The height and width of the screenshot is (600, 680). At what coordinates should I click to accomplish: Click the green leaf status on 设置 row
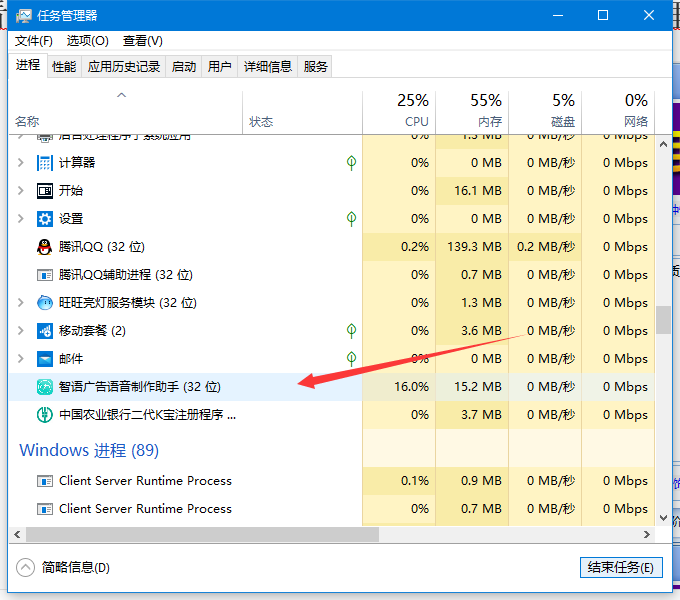pyautogui.click(x=351, y=218)
